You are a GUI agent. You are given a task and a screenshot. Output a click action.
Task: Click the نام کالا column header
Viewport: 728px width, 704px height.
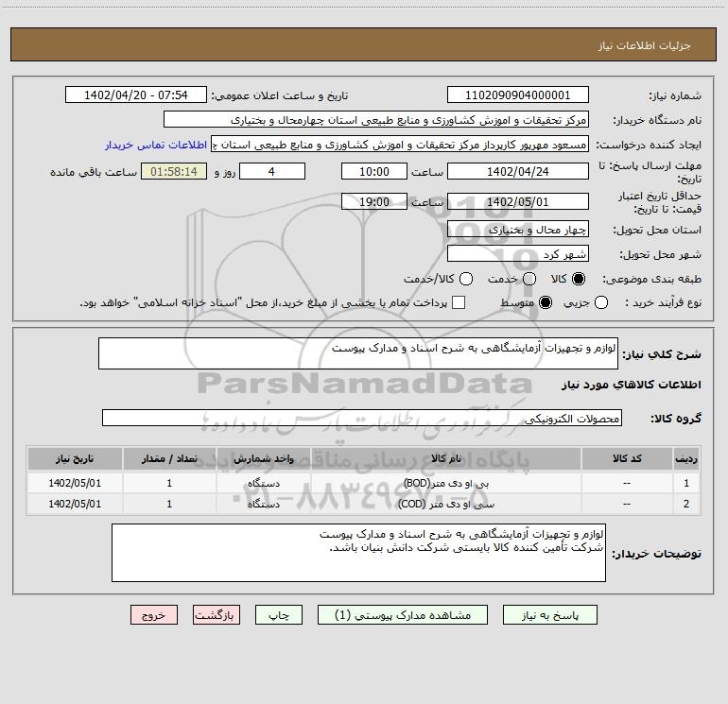[x=445, y=458]
